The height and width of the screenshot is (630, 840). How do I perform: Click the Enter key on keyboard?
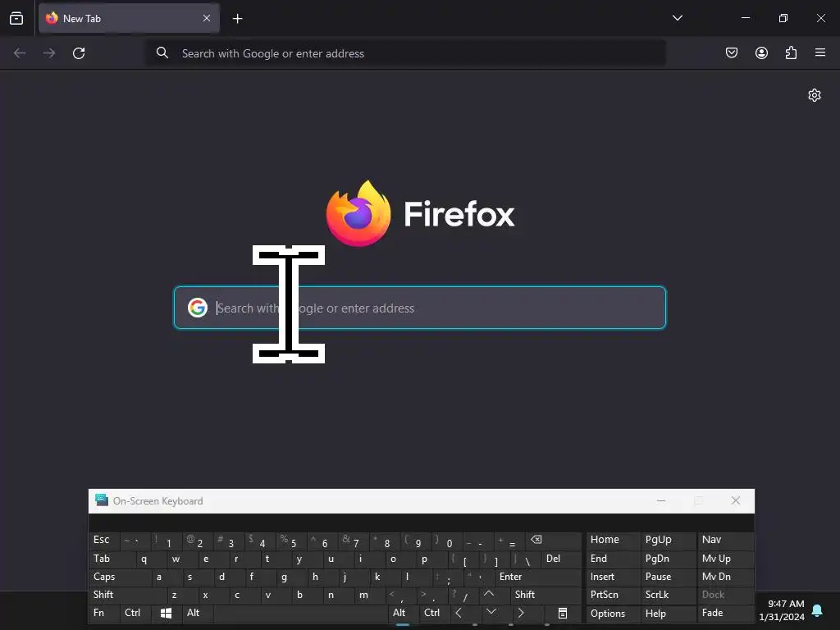538,577
